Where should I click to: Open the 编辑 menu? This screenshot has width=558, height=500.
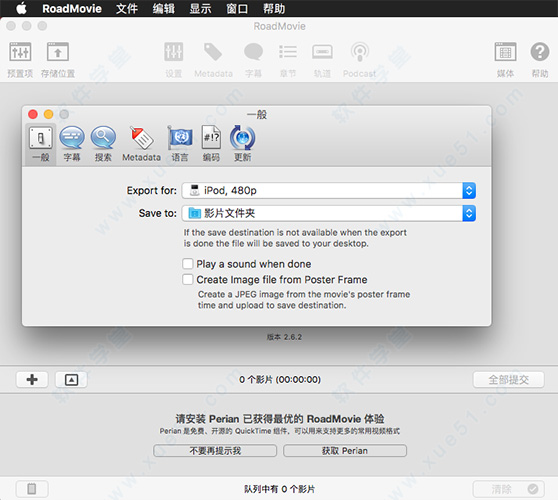(x=164, y=8)
